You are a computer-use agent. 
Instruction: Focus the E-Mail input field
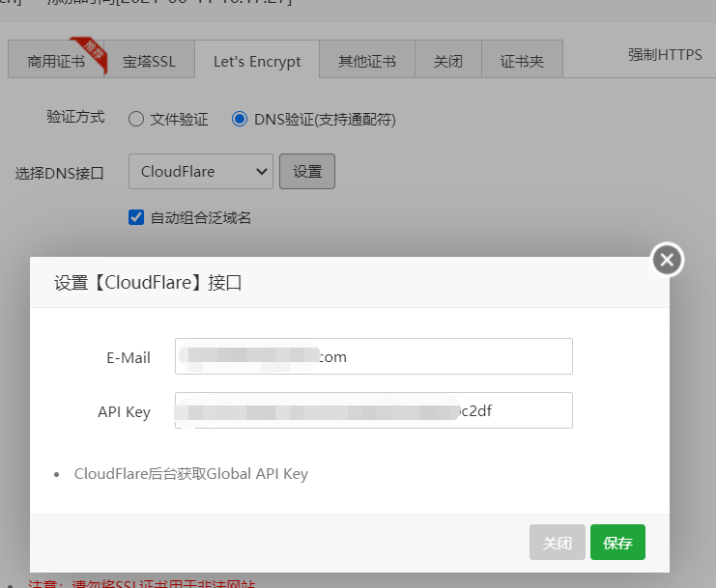pyautogui.click(x=374, y=356)
